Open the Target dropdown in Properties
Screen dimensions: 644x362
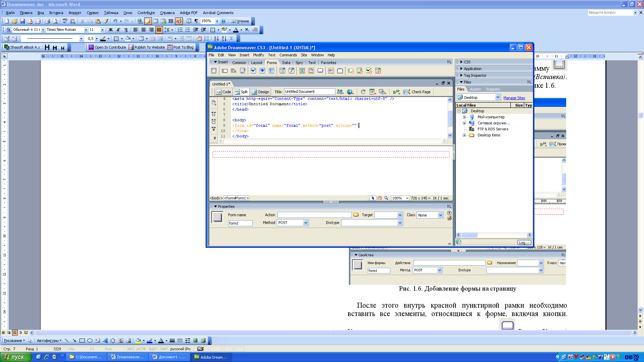[x=400, y=215]
